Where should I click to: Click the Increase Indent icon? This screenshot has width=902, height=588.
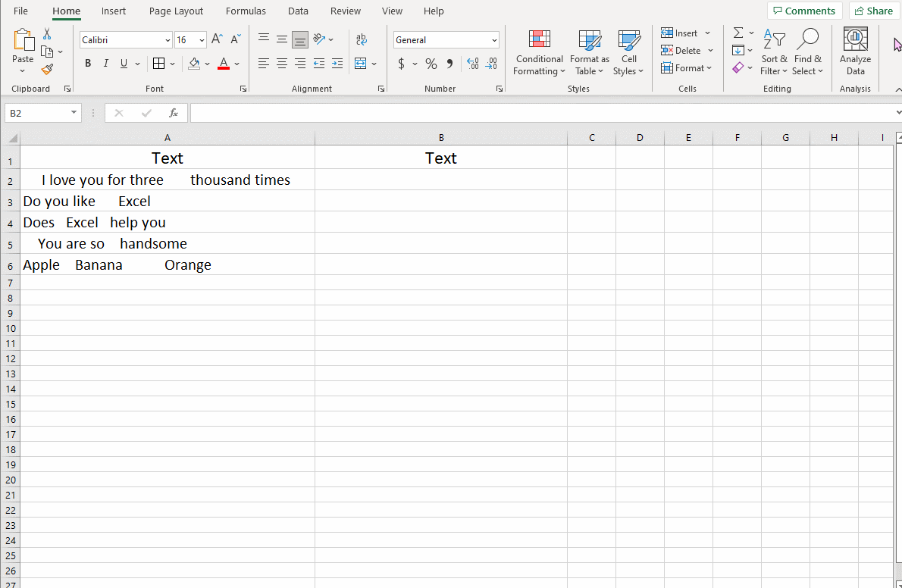click(x=337, y=64)
